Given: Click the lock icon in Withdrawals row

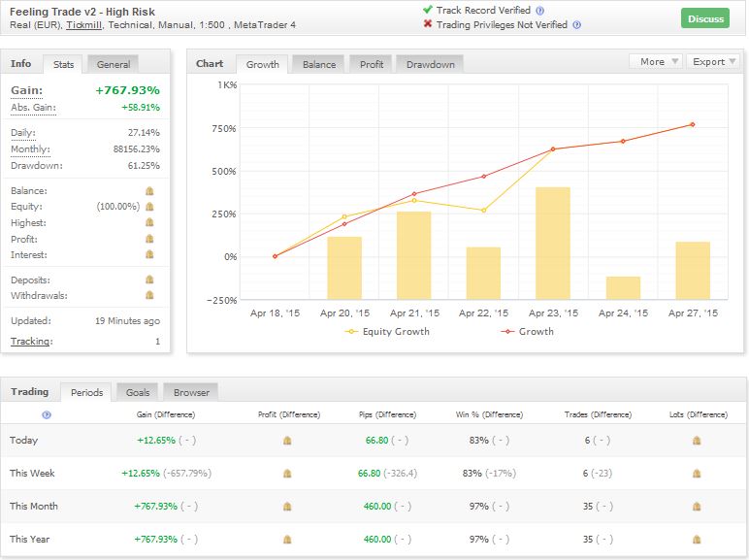Looking at the screenshot, I should [149, 295].
